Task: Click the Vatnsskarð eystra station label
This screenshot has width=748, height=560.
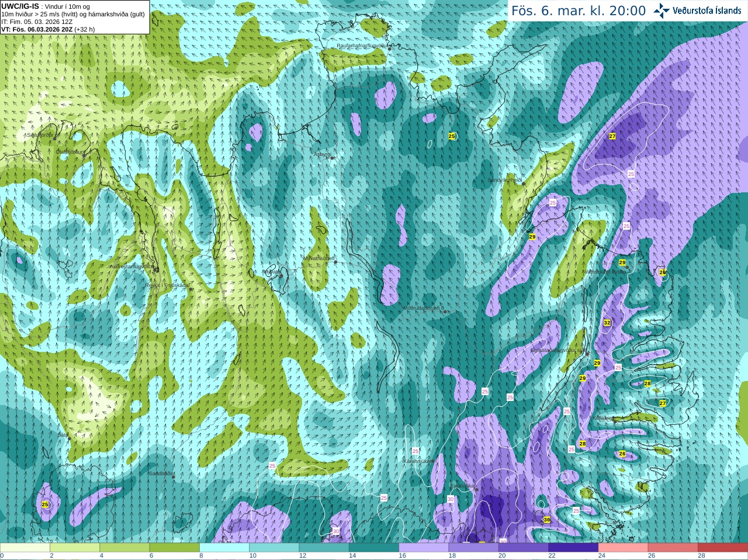Action: (604, 271)
